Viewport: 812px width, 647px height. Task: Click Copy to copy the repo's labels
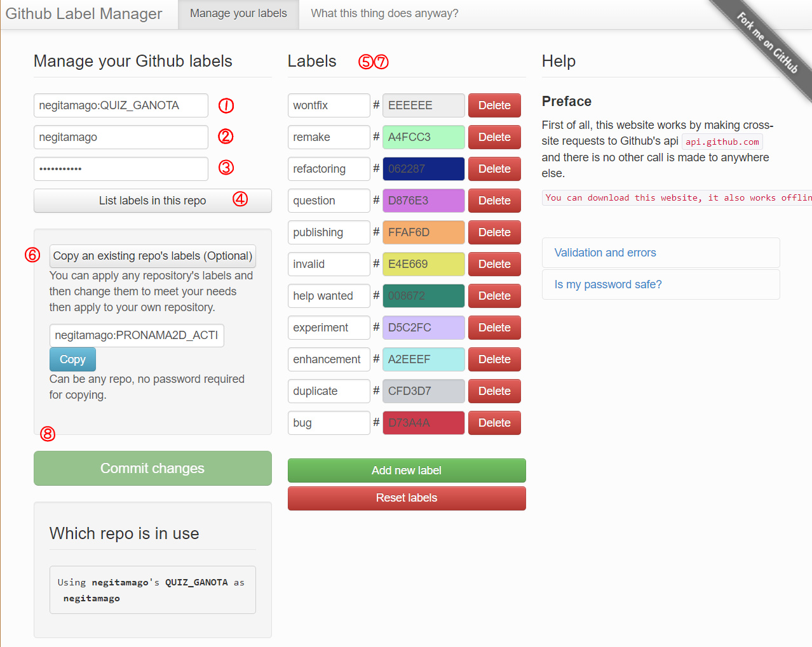(x=72, y=359)
